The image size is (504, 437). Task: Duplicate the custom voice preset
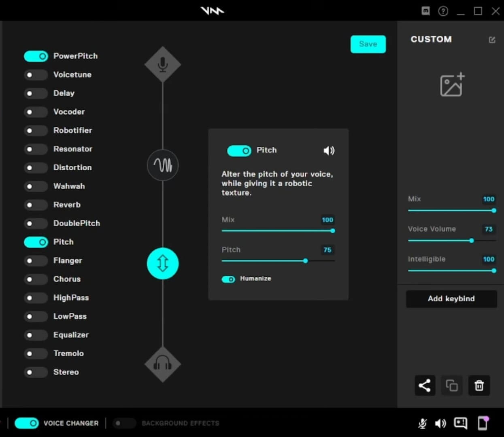[x=452, y=386]
